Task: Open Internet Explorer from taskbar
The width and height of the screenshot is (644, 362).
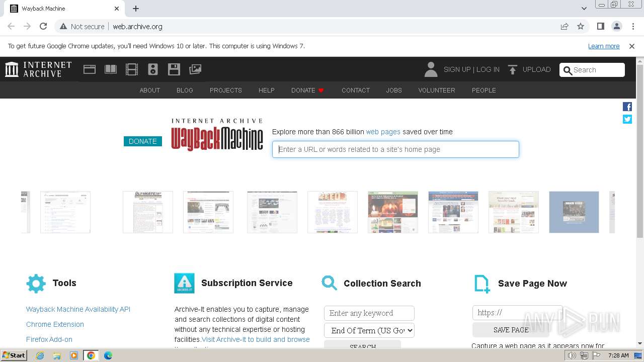Action: (40, 355)
